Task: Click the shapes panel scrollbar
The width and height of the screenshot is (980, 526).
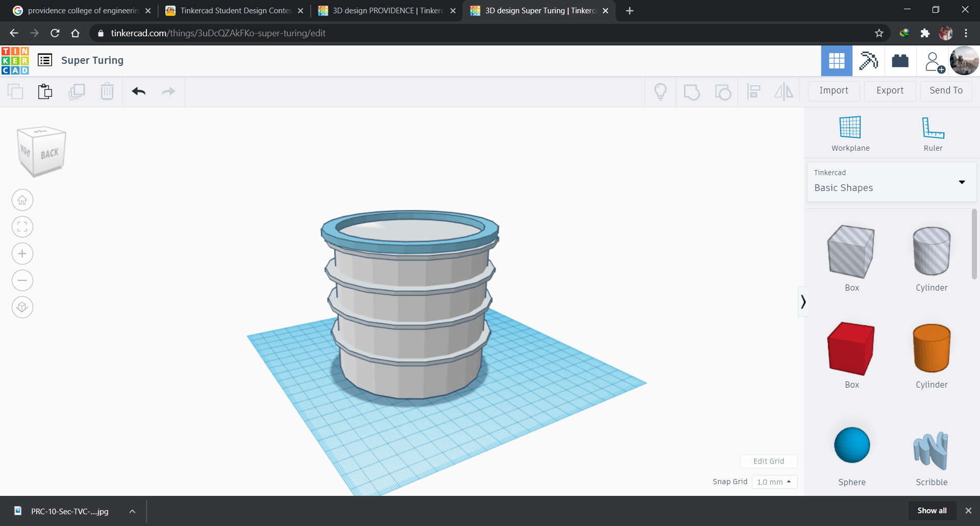Action: (x=974, y=244)
